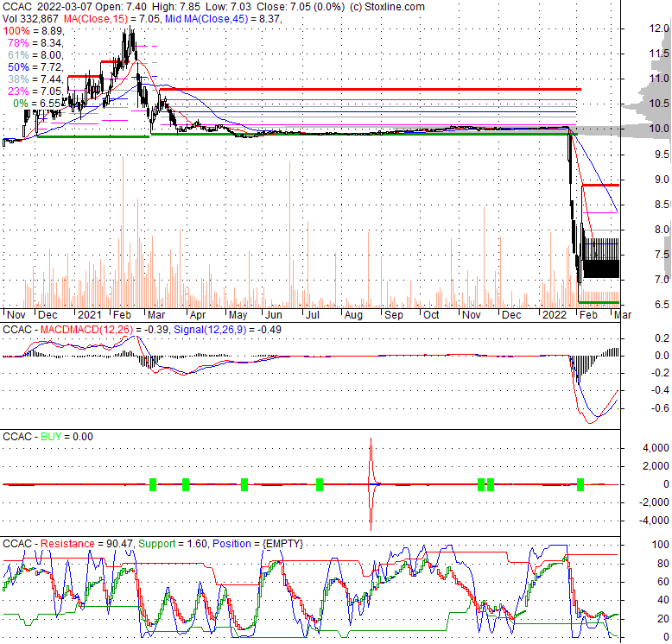Click the Vol 332,867 label
672x644 pixels.
click(30, 19)
